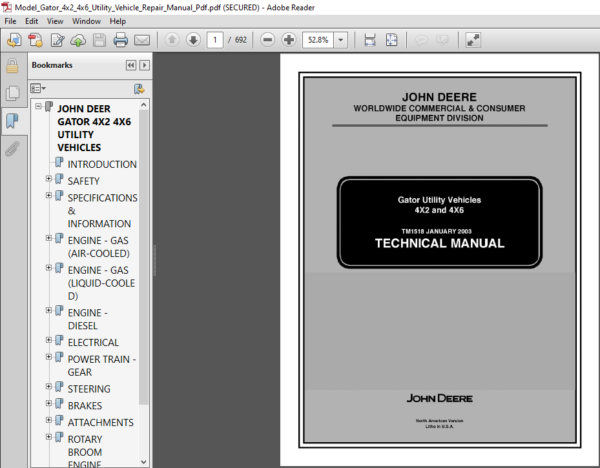Viewport: 600px width, 468px height.
Task: Click the Fit one full page icon
Action: (x=391, y=40)
